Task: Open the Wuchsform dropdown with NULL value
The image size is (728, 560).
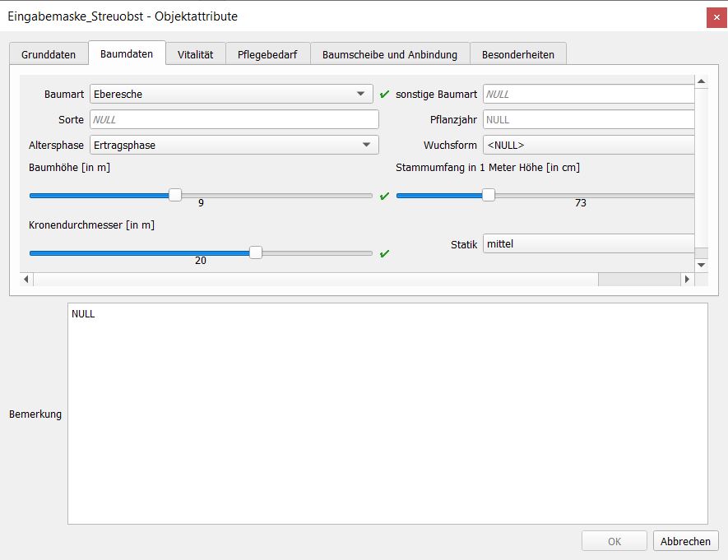Action: point(587,146)
